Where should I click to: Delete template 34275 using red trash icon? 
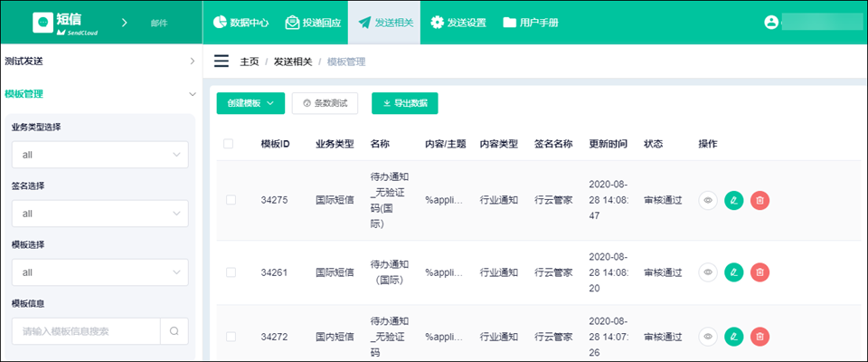point(759,200)
